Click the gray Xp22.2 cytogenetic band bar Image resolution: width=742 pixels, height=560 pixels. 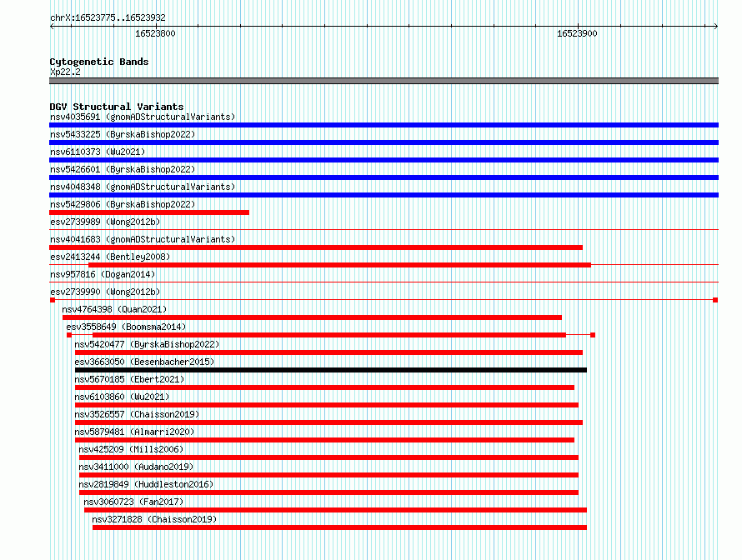pyautogui.click(x=384, y=81)
